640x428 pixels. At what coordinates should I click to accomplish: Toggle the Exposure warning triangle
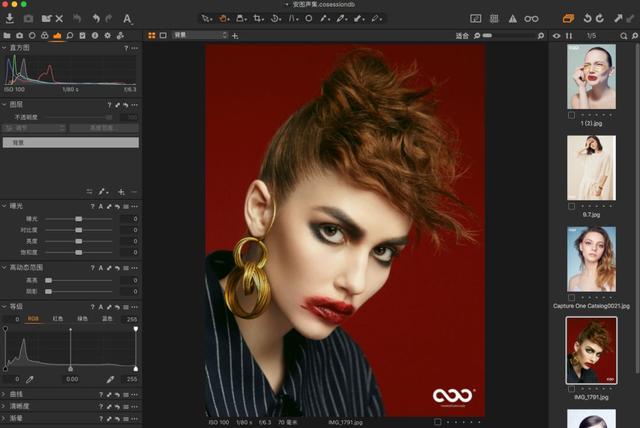(x=512, y=19)
